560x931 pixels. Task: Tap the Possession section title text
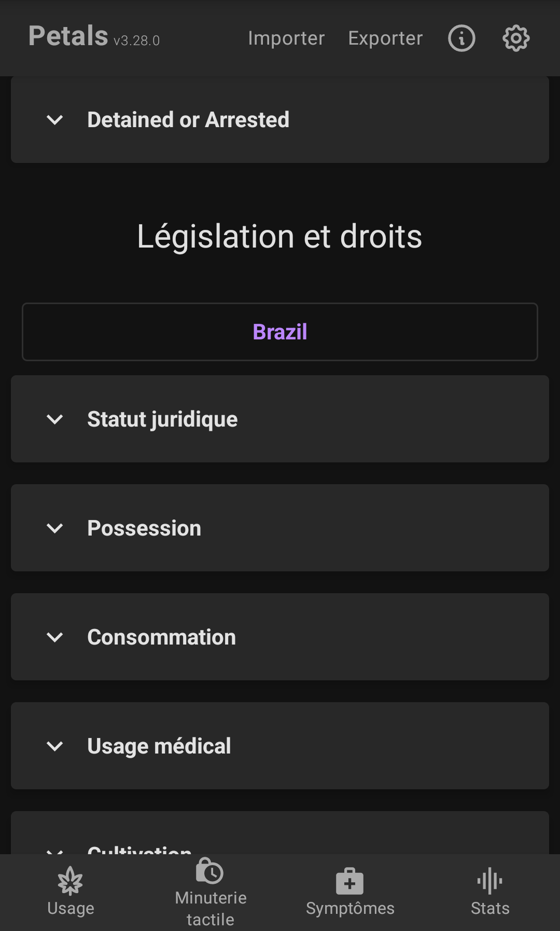pyautogui.click(x=144, y=528)
